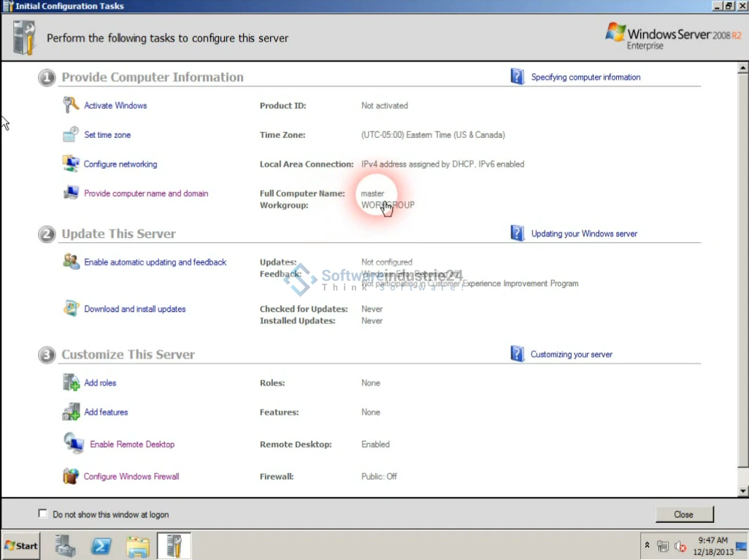Click the Add features icon
The width and height of the screenshot is (749, 560).
pos(70,412)
